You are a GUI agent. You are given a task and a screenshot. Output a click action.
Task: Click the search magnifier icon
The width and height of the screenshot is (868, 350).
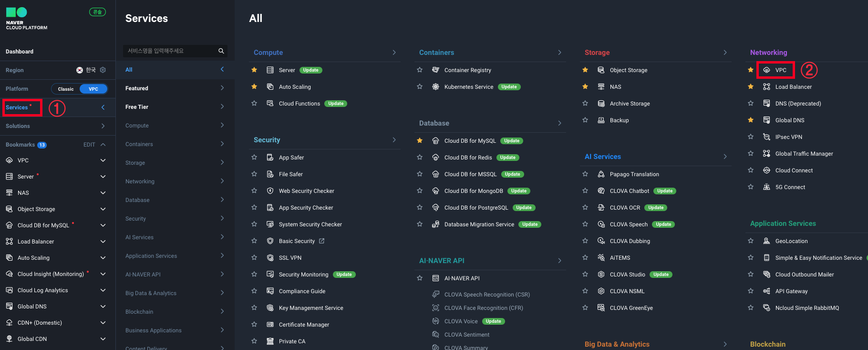pyautogui.click(x=221, y=51)
